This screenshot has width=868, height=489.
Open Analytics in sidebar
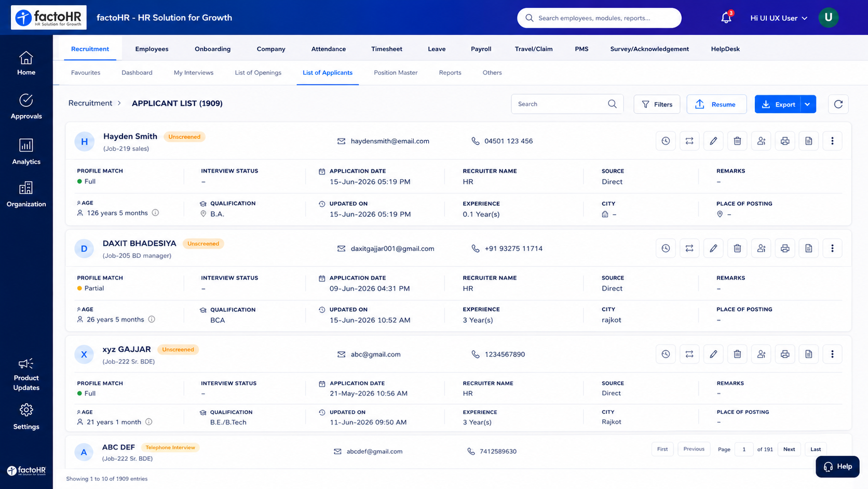[26, 152]
